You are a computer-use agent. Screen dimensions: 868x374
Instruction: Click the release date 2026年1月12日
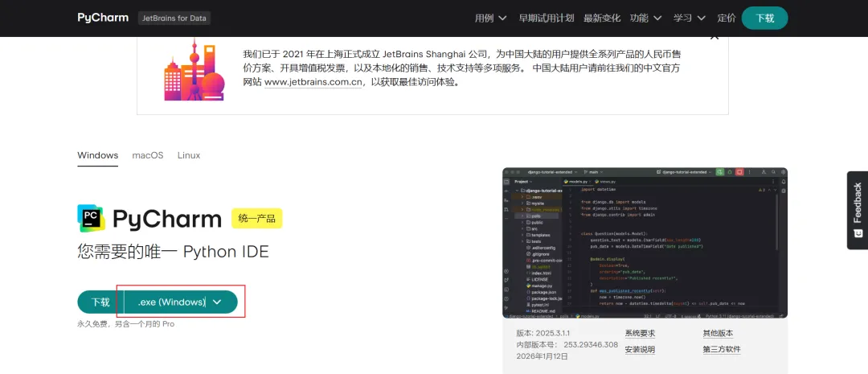(x=542, y=356)
